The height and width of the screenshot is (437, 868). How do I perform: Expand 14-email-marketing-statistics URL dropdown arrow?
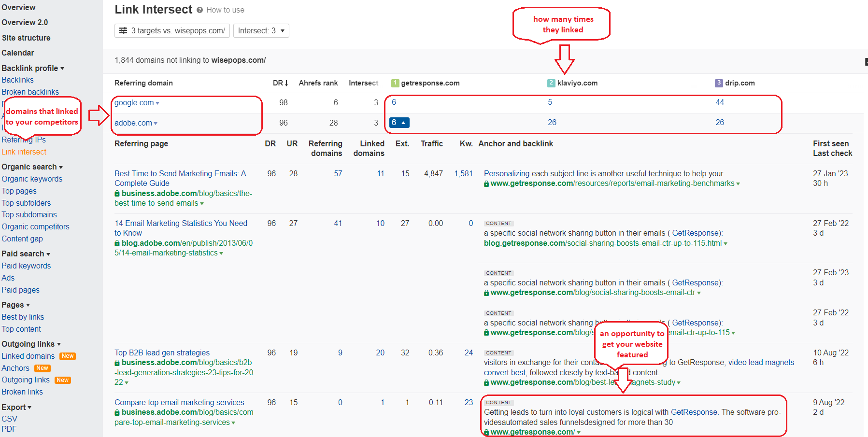(221, 254)
